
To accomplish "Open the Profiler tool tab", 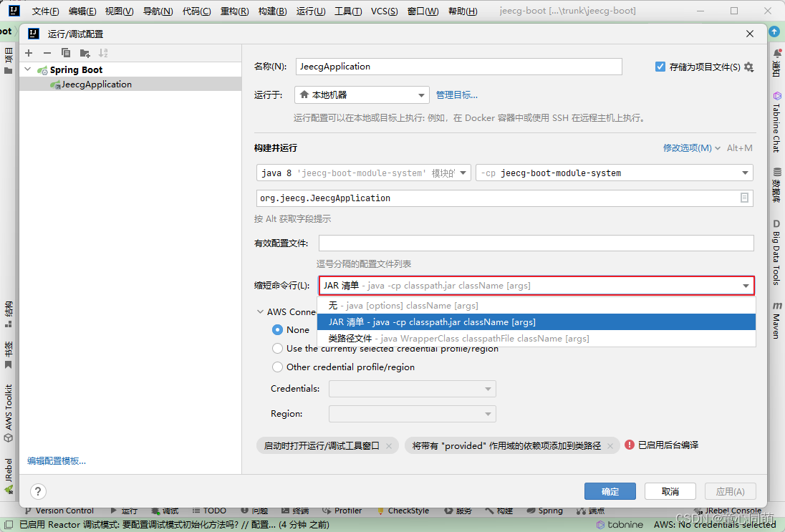I will (342, 511).
